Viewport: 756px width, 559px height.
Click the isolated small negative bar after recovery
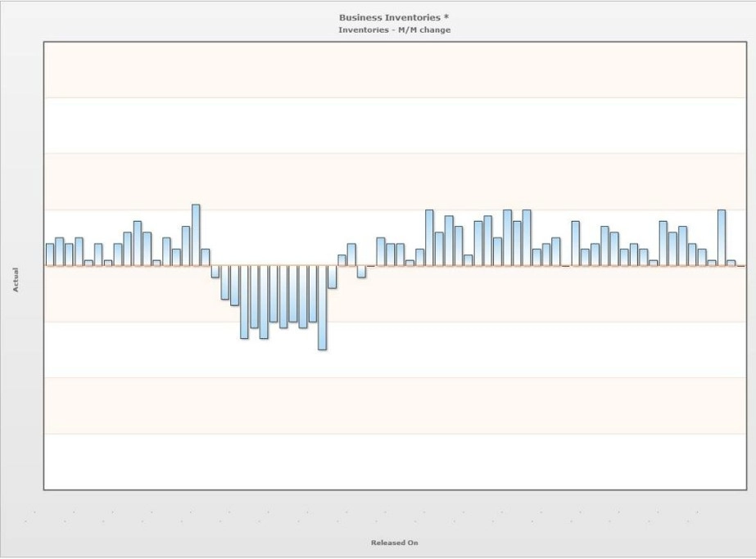tap(361, 271)
